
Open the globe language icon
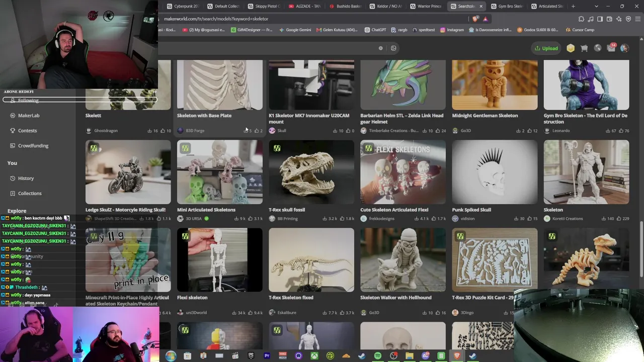pyautogui.click(x=598, y=48)
